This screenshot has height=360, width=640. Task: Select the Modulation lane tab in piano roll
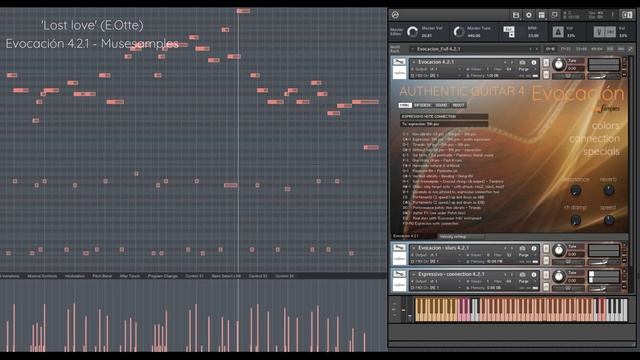click(x=75, y=276)
